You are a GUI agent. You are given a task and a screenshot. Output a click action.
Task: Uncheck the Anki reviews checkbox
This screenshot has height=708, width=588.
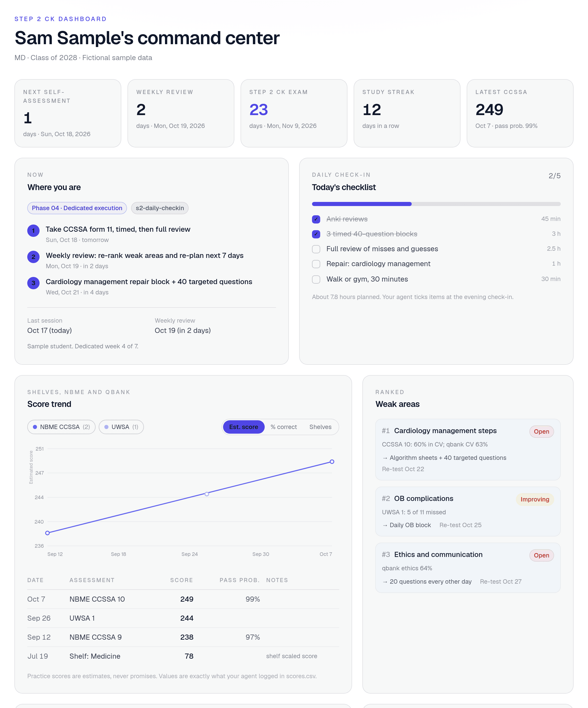pyautogui.click(x=316, y=219)
